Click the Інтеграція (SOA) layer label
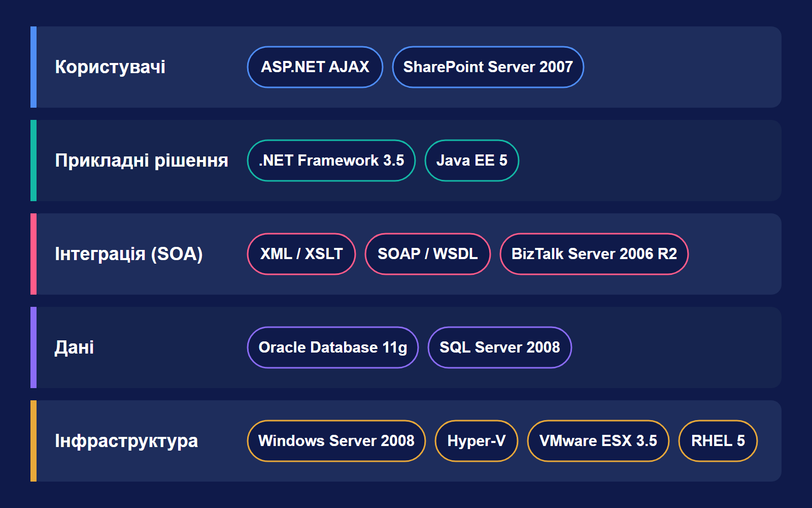 129,254
